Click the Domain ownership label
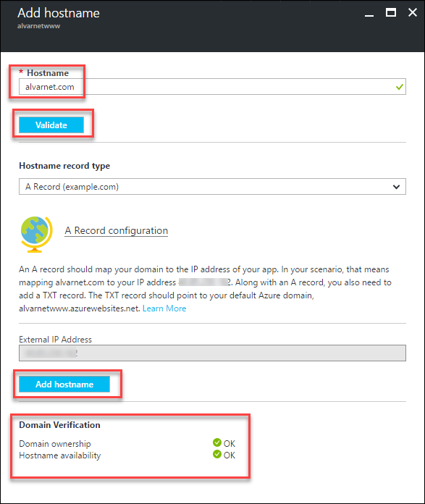Image resolution: width=425 pixels, height=504 pixels. [54, 444]
